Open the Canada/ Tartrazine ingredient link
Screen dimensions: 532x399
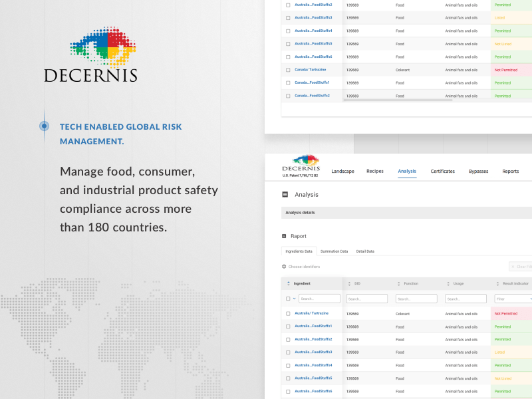pos(310,70)
